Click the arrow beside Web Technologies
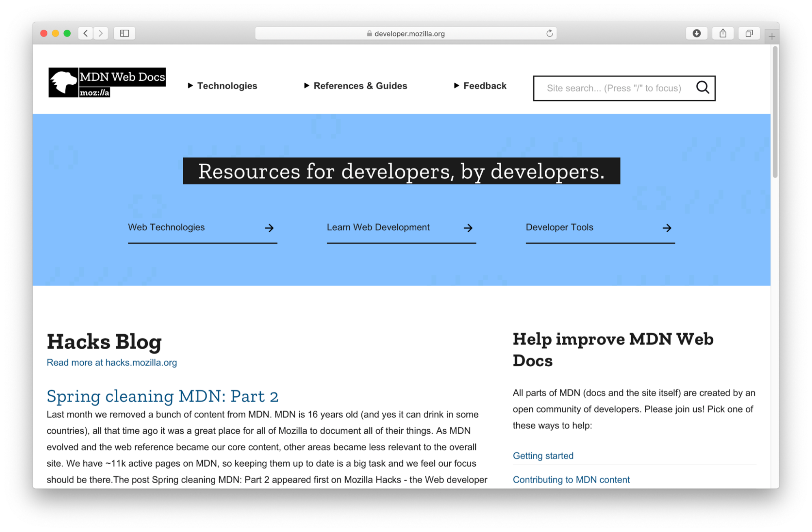The width and height of the screenshot is (812, 532). [269, 228]
